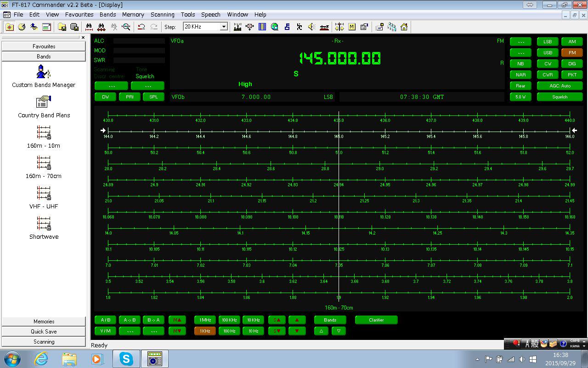
Task: Open the Scanning menu
Action: pos(162,14)
